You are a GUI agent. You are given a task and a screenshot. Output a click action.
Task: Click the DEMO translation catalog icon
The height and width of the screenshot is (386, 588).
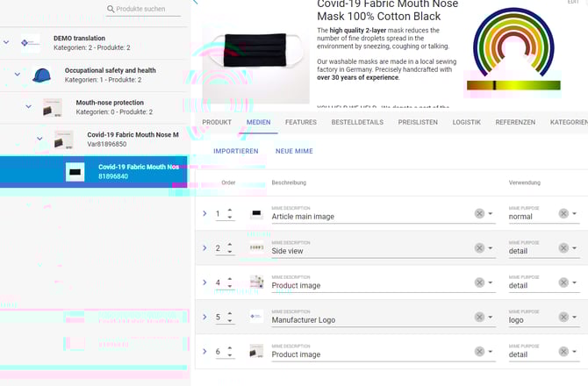click(31, 42)
